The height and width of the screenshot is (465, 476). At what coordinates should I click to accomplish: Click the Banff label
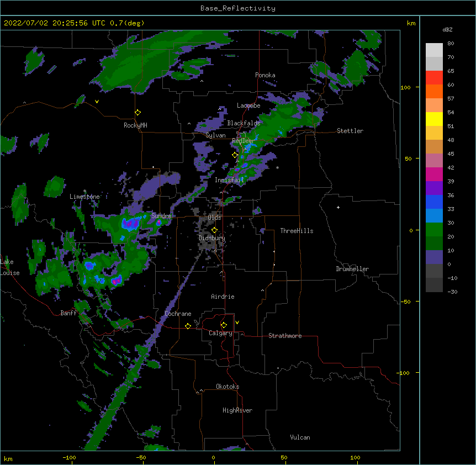[x=68, y=313]
